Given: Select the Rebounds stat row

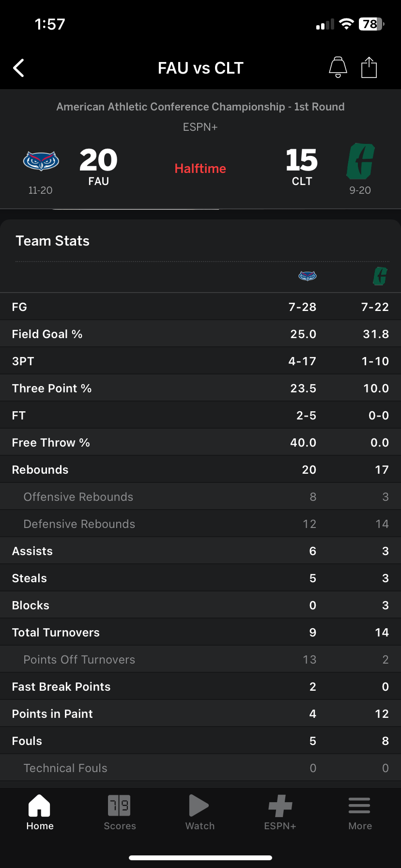Looking at the screenshot, I should (200, 469).
